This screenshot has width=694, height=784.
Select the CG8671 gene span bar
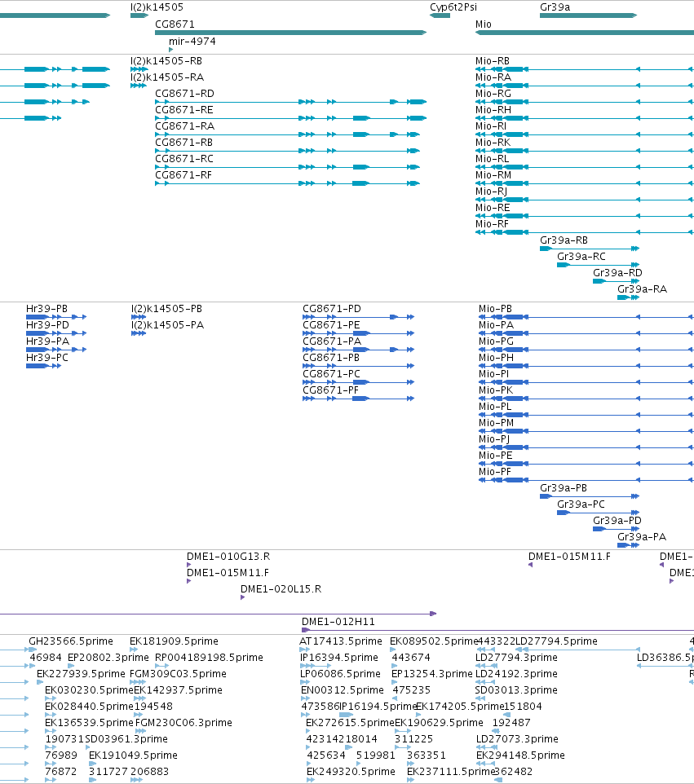click(290, 33)
